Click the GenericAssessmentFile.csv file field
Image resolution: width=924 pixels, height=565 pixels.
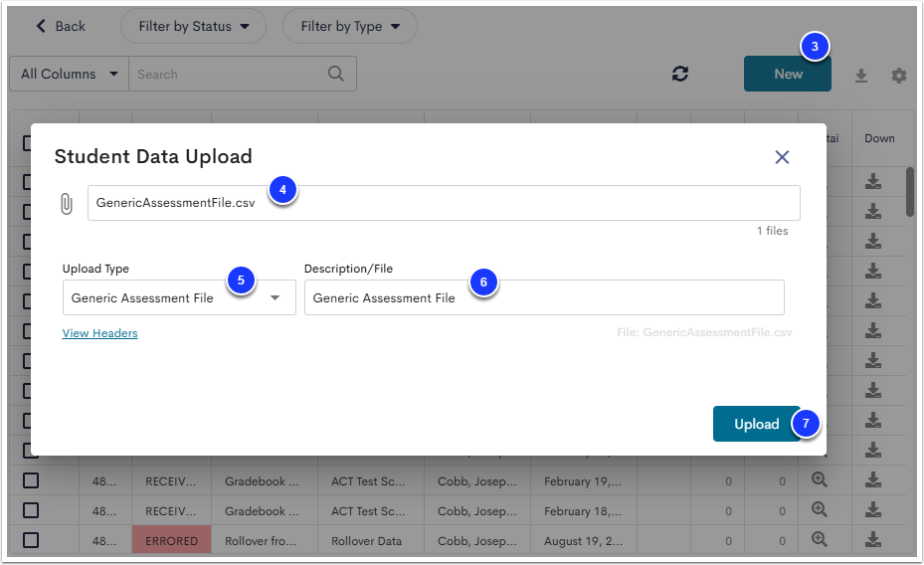coord(444,203)
